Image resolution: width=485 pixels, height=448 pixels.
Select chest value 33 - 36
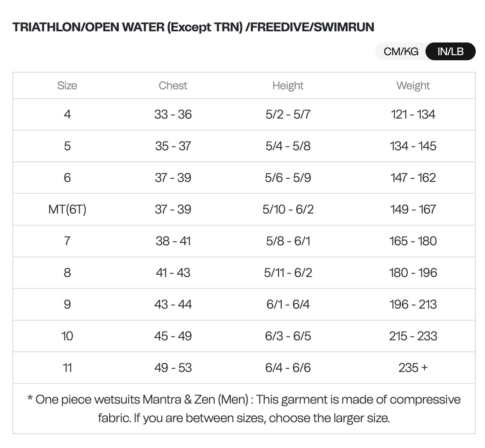tap(173, 114)
